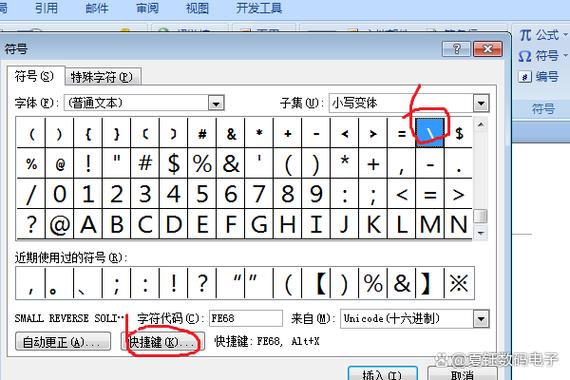Pick the ※ symbol from recently used

pos(459,283)
